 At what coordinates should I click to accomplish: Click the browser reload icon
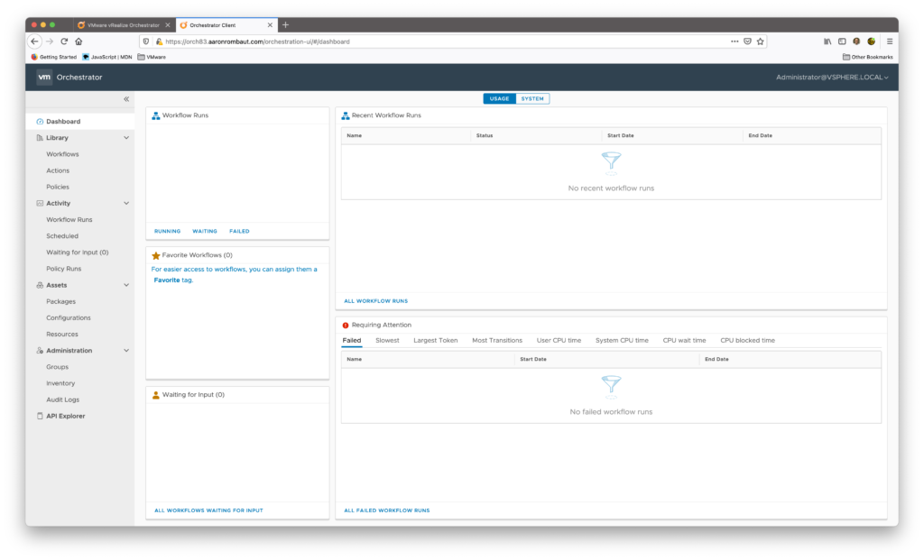(x=64, y=41)
